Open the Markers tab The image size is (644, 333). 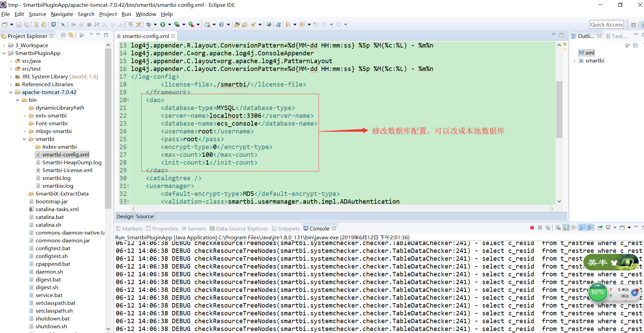tap(129, 228)
